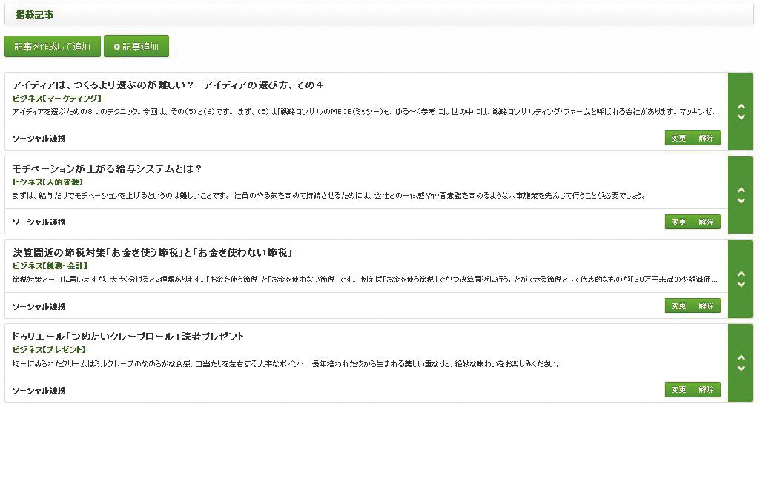Click 解除 on the ドゥリエール article card

pyautogui.click(x=706, y=390)
